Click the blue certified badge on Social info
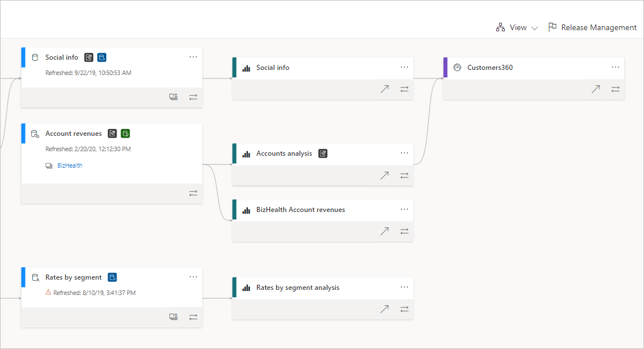644x349 pixels. [x=102, y=57]
